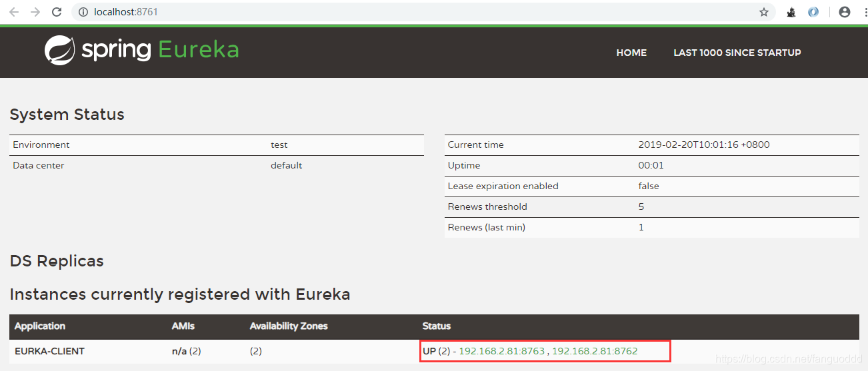
Task: Click the Application column header
Action: pyautogui.click(x=40, y=326)
